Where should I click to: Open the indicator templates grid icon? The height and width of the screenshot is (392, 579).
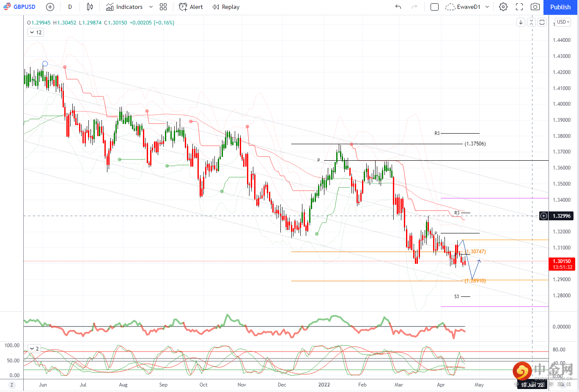point(163,7)
